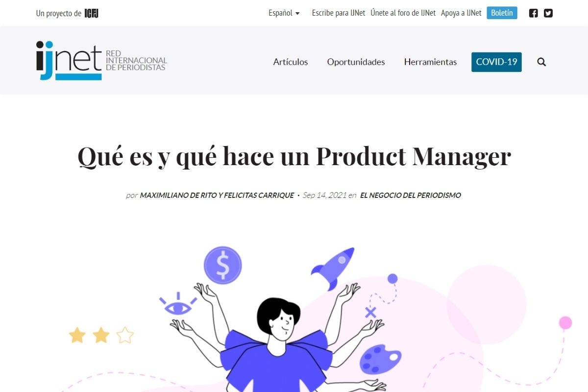The height and width of the screenshot is (392, 588).
Task: Click the empty third star outline
Action: (125, 336)
